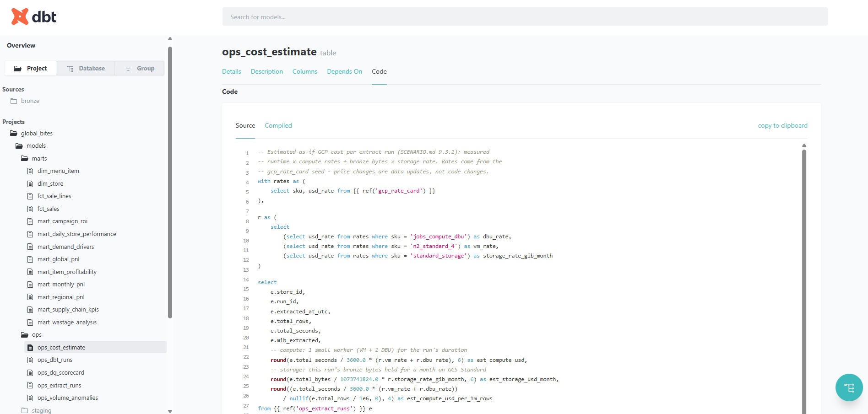Collapse the models folder

point(36,146)
